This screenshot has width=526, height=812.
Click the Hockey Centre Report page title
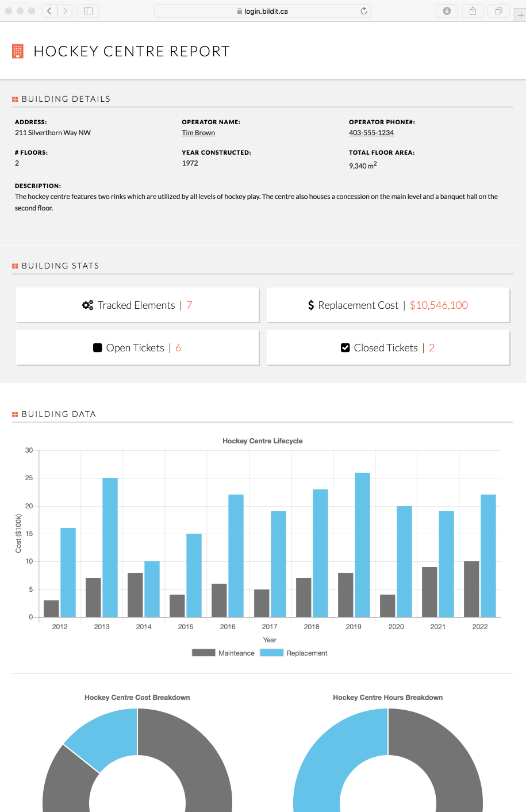(132, 51)
